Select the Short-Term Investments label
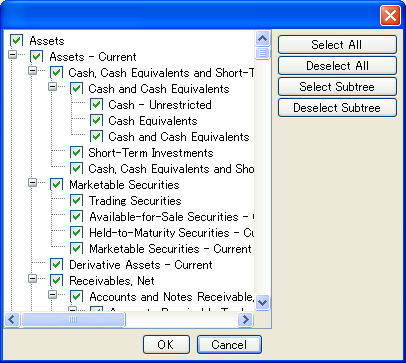 pyautogui.click(x=151, y=153)
